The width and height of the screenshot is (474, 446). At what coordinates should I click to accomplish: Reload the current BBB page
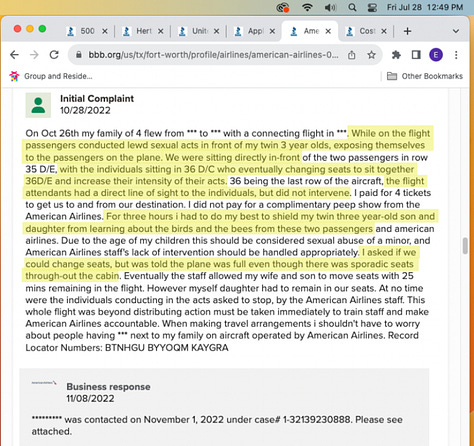[54, 55]
